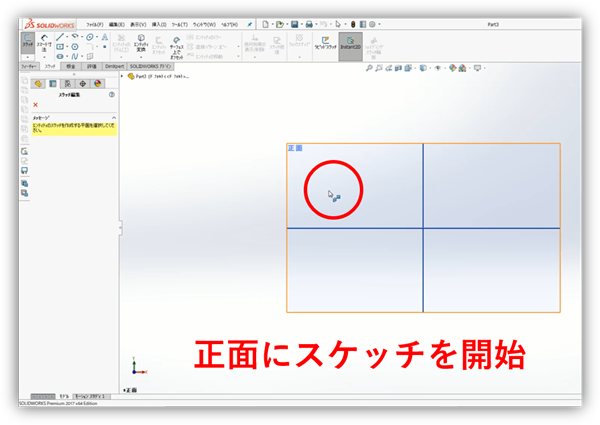Switch to the SOLIDWORKS Add-Ins ribbon tab
Screen dimensions: 600x425
(x=150, y=67)
